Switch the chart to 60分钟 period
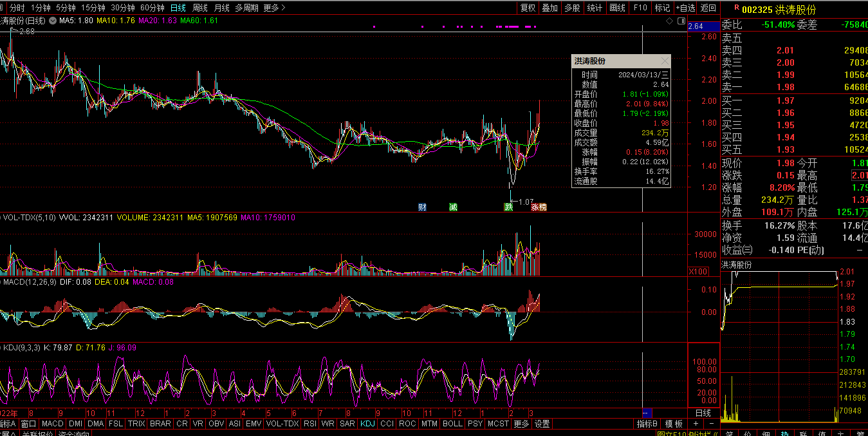The height and width of the screenshot is (436, 868). click(152, 8)
